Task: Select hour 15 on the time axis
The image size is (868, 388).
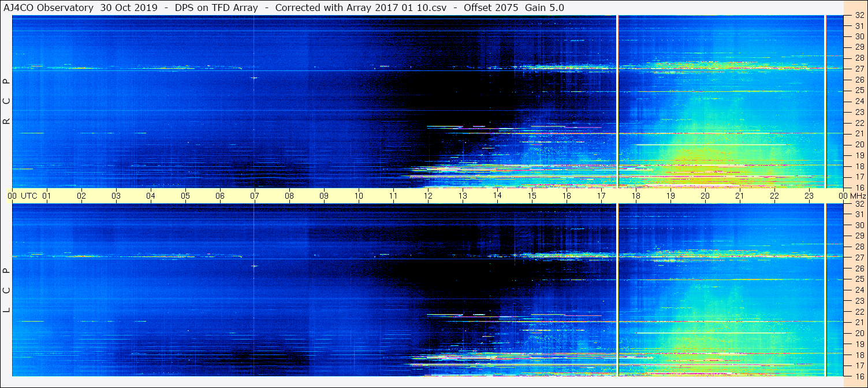Action: [x=532, y=196]
